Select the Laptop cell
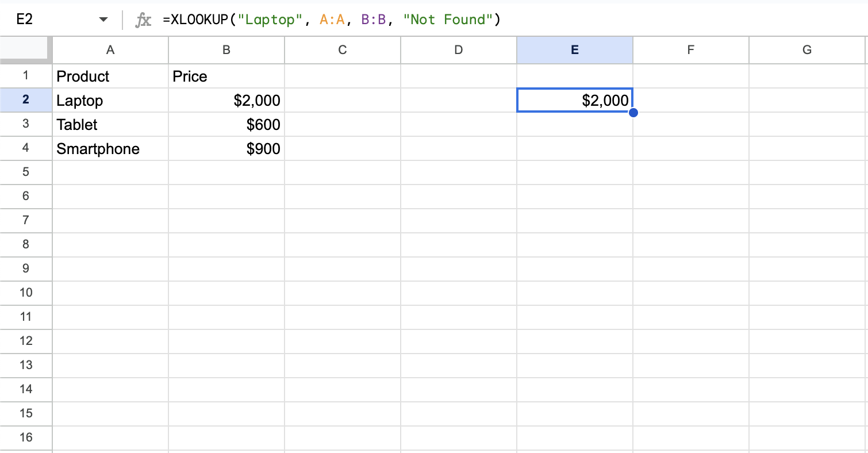This screenshot has height=453, width=868. click(110, 101)
